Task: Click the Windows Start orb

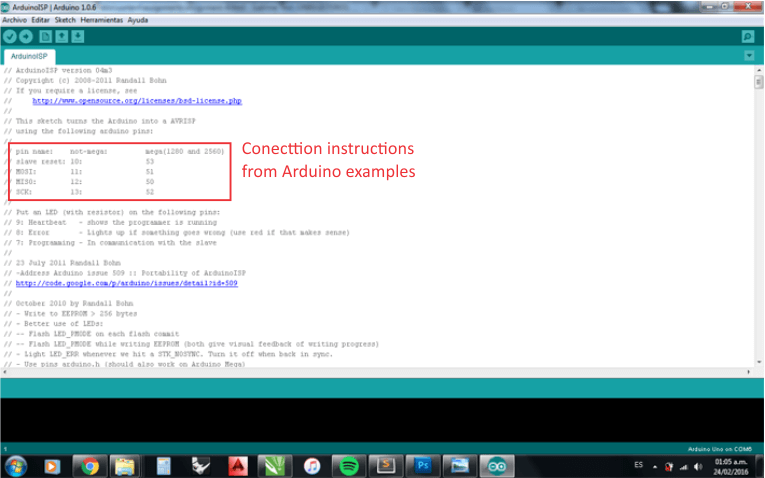Action: (16, 466)
